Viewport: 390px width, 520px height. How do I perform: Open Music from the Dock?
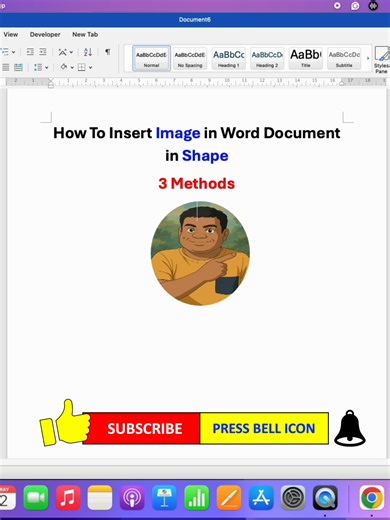coord(68,498)
